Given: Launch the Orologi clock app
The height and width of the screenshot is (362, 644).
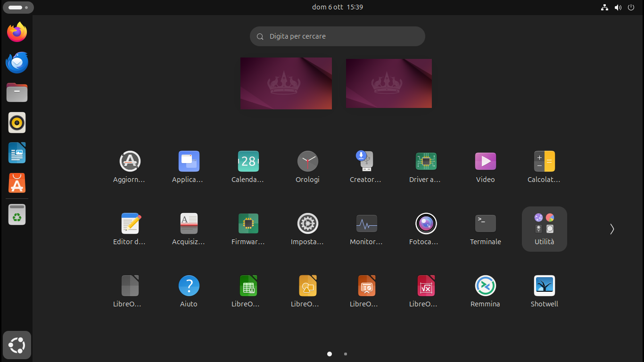Looking at the screenshot, I should point(307,162).
